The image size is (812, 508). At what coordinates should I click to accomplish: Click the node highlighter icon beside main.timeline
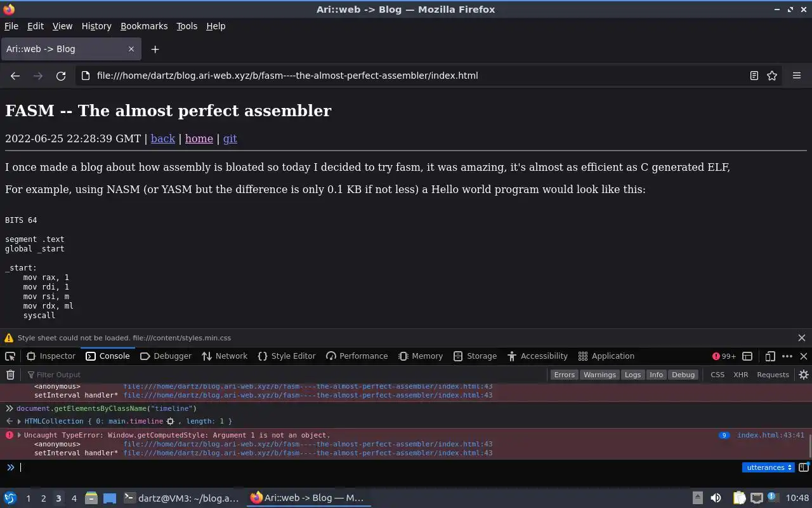170,421
